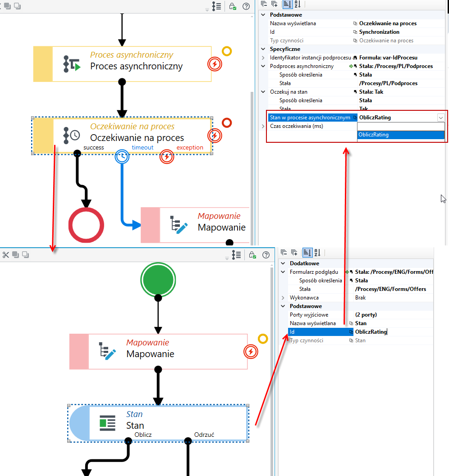
Task: Expand the Wykonawca row
Action: [283, 298]
